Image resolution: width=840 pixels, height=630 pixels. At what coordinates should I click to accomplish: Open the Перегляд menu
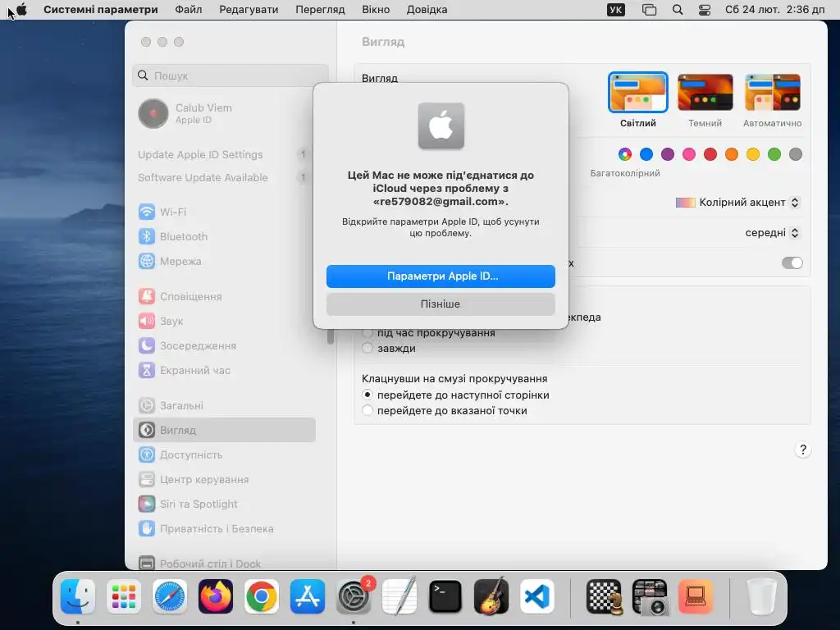click(321, 10)
